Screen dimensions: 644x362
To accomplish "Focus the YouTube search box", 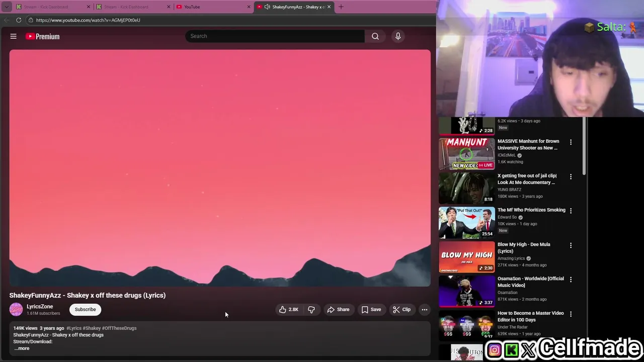I will pos(275,36).
